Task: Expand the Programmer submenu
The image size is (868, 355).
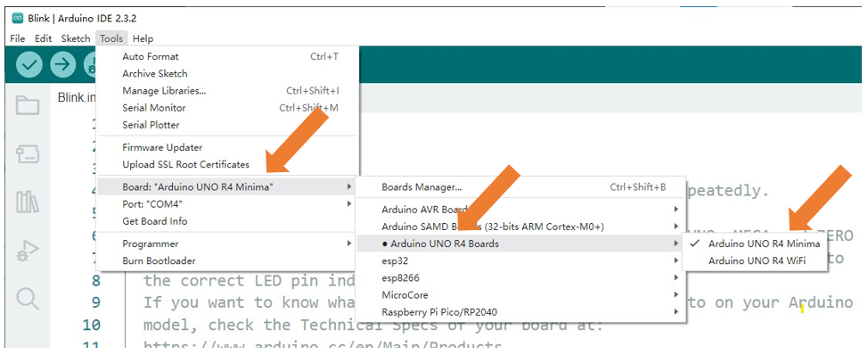Action: pyautogui.click(x=227, y=244)
